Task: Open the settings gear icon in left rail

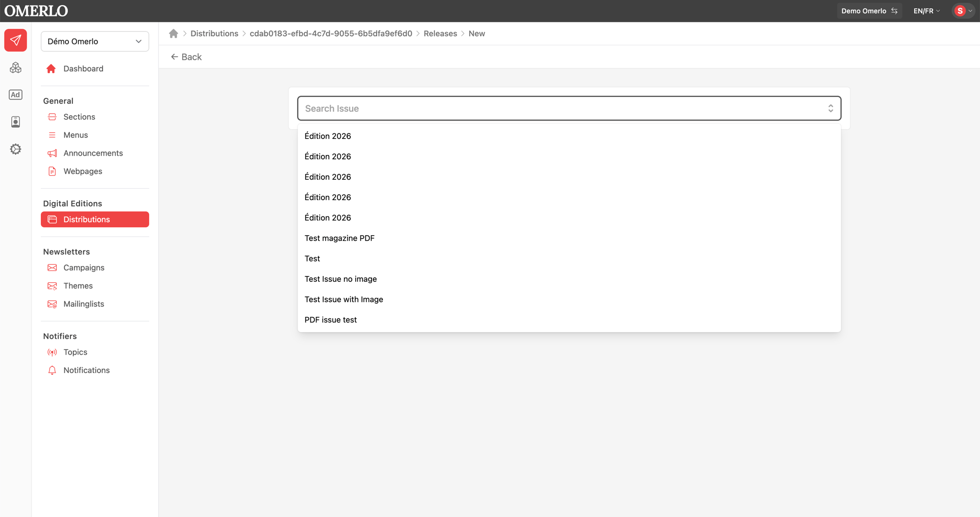Action: point(16,149)
